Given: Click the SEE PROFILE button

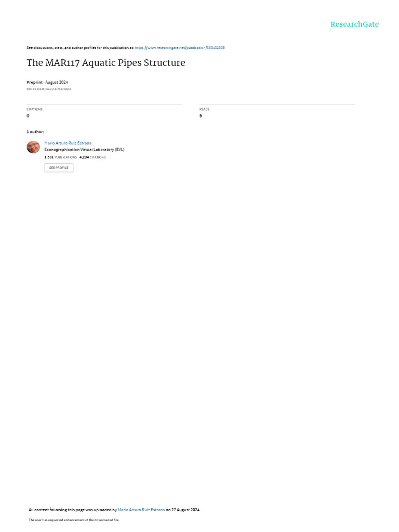Looking at the screenshot, I should pos(59,168).
